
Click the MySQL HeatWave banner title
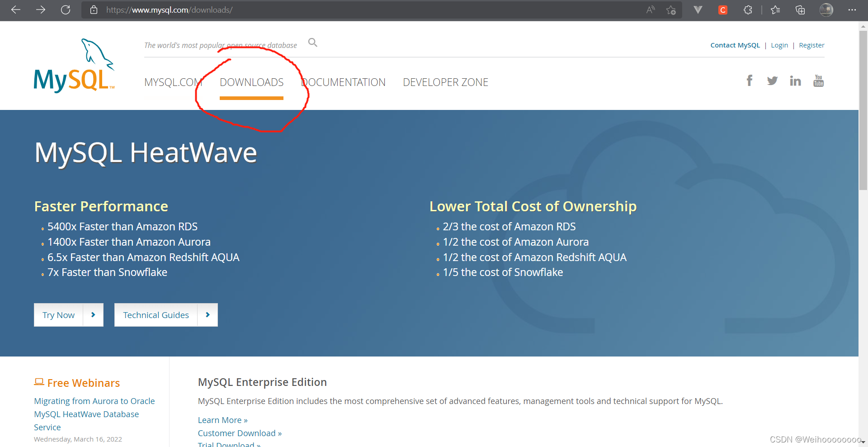click(146, 153)
